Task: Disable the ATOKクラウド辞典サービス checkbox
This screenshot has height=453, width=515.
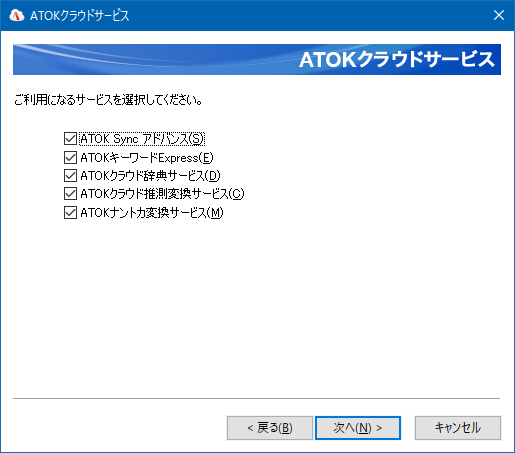Action: pos(70,175)
